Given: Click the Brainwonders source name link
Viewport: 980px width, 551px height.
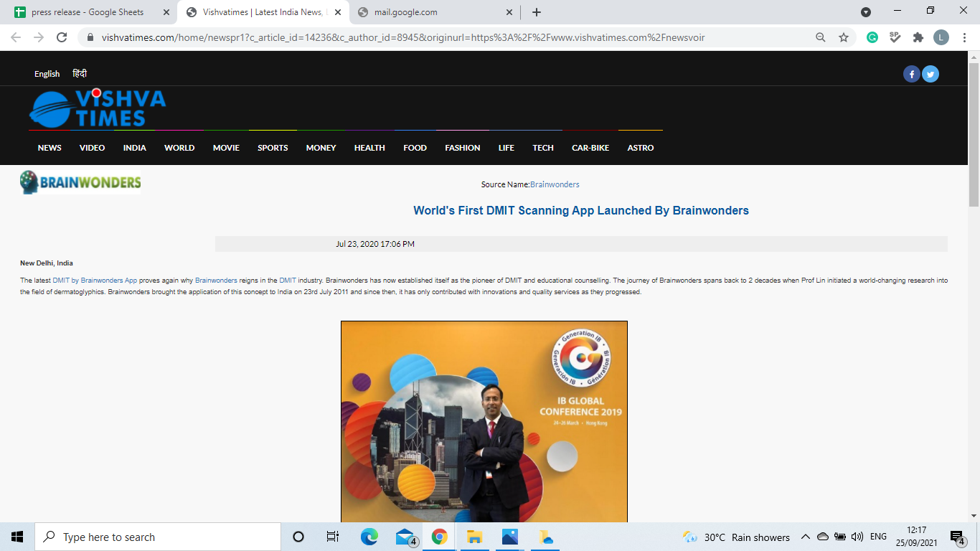Looking at the screenshot, I should (555, 184).
